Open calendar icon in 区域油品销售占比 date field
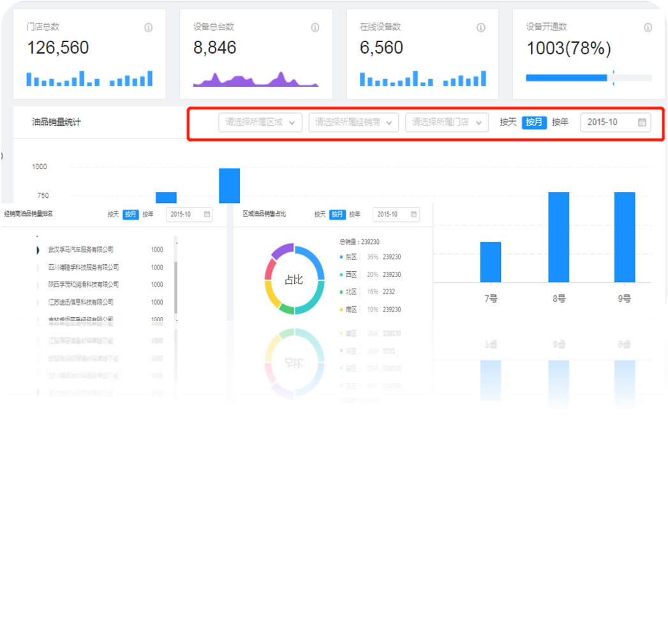668x644 pixels. click(x=413, y=214)
